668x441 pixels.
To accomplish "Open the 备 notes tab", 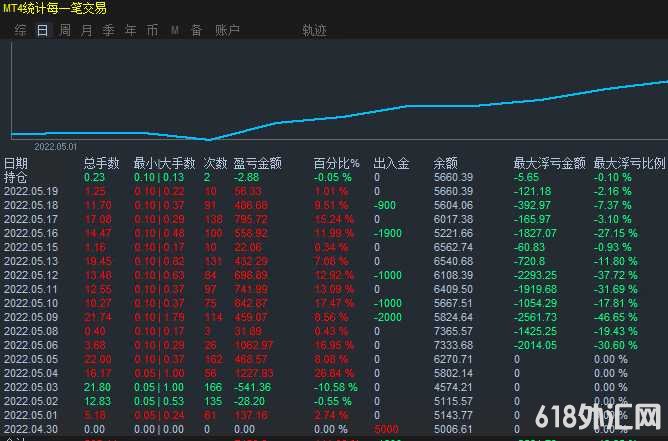I will (x=196, y=30).
